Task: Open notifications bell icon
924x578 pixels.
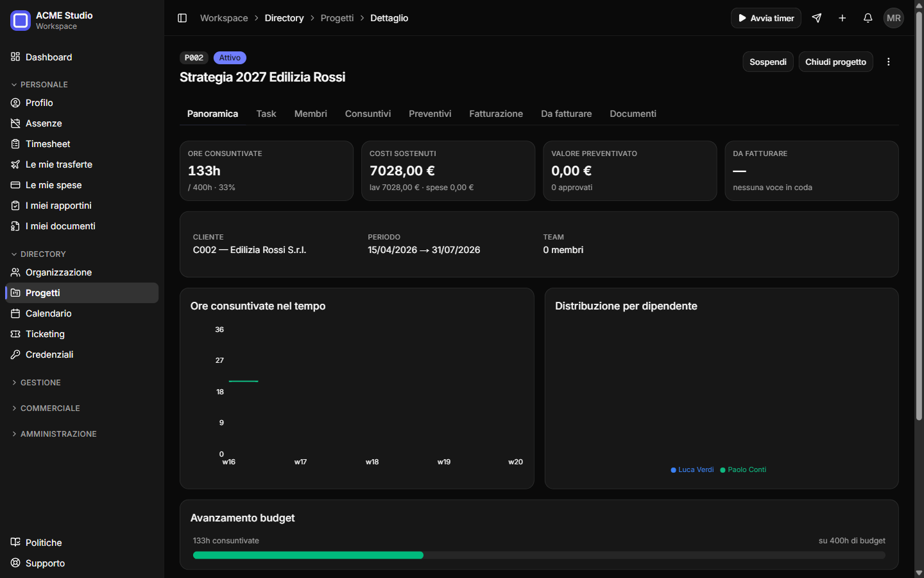Action: (868, 18)
